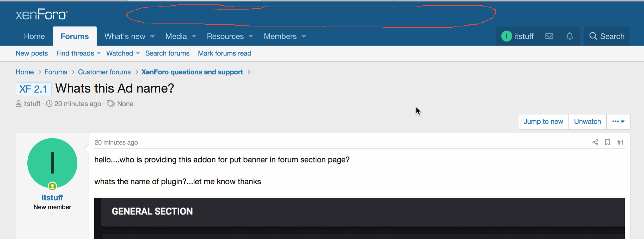Open Home breadcrumb link
The width and height of the screenshot is (644, 239).
tap(25, 72)
